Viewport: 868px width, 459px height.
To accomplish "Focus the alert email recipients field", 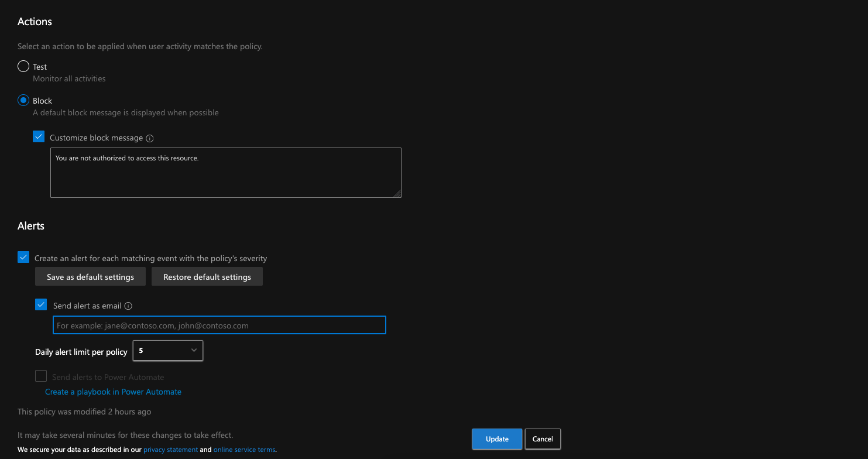I will coord(219,325).
